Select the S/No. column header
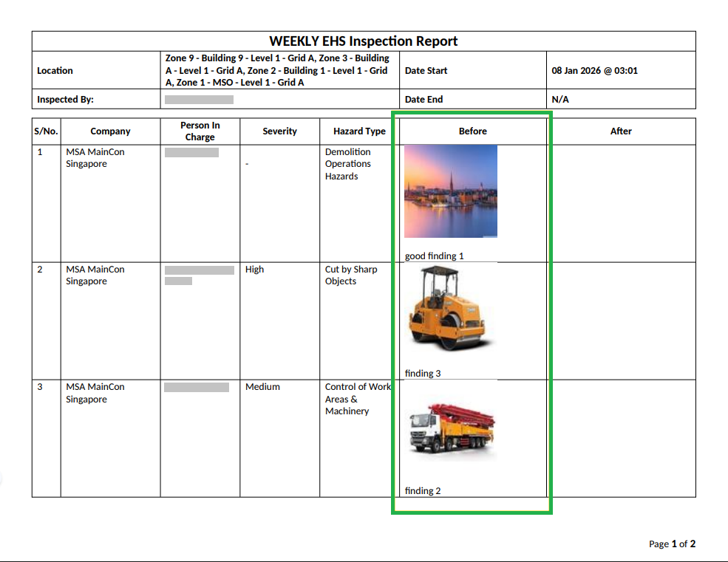The width and height of the screenshot is (728, 562). [x=46, y=131]
